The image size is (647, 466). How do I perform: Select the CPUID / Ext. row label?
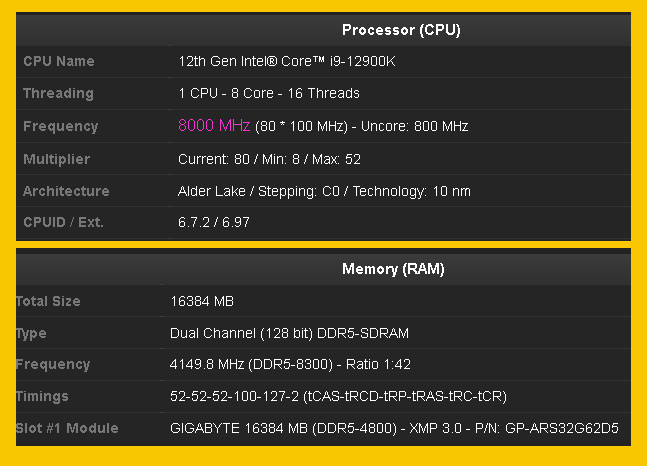(x=64, y=222)
